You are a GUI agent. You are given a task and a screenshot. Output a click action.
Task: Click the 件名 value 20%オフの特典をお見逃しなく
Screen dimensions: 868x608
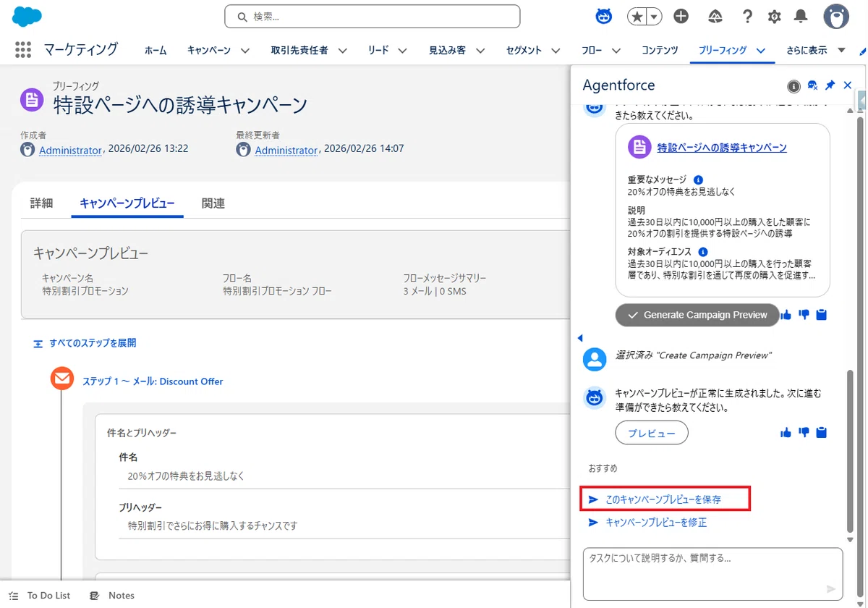pos(186,476)
